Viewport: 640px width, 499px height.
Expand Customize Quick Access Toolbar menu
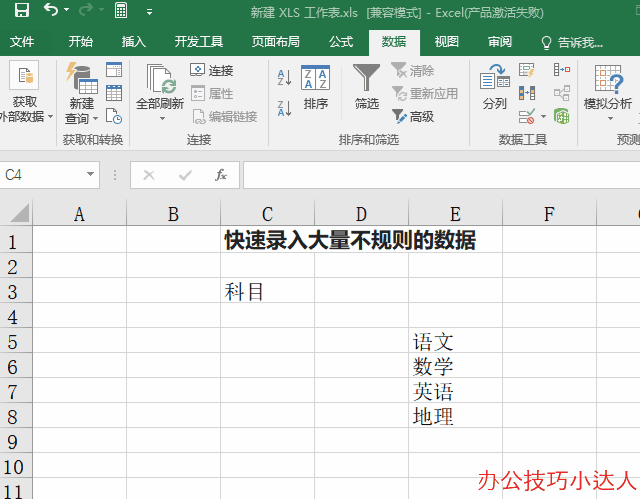(x=149, y=12)
